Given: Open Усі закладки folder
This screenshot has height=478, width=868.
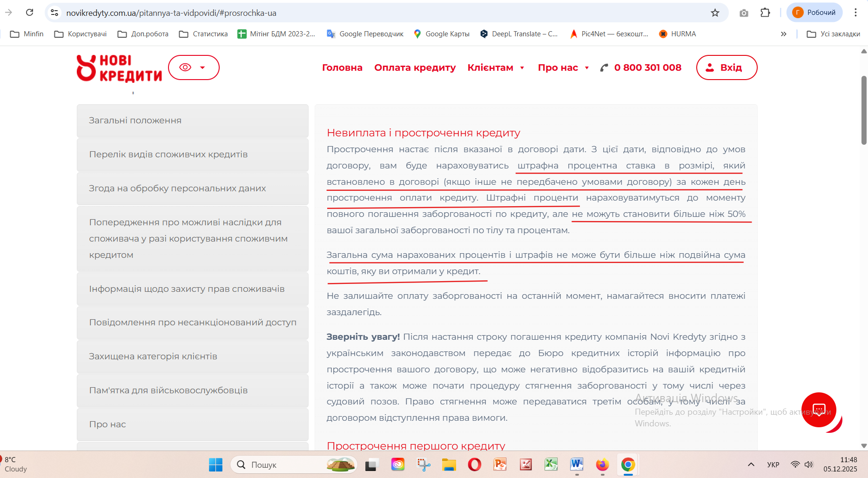Looking at the screenshot, I should [834, 34].
